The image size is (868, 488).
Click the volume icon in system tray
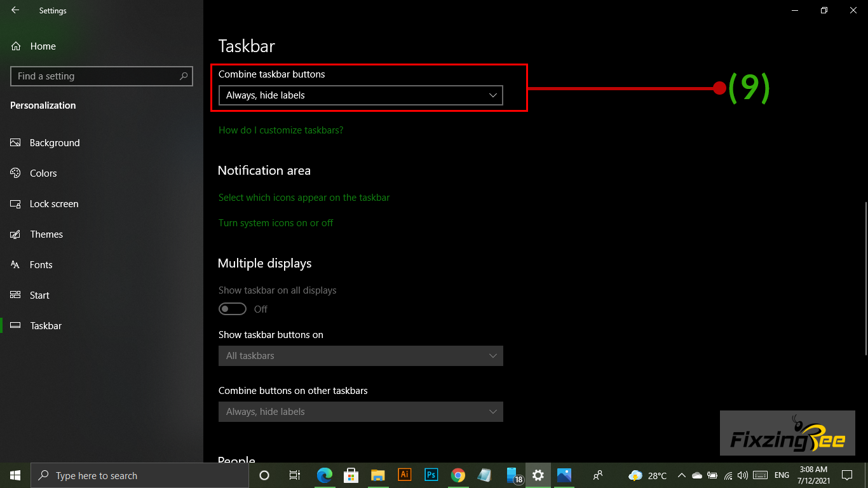coord(742,475)
